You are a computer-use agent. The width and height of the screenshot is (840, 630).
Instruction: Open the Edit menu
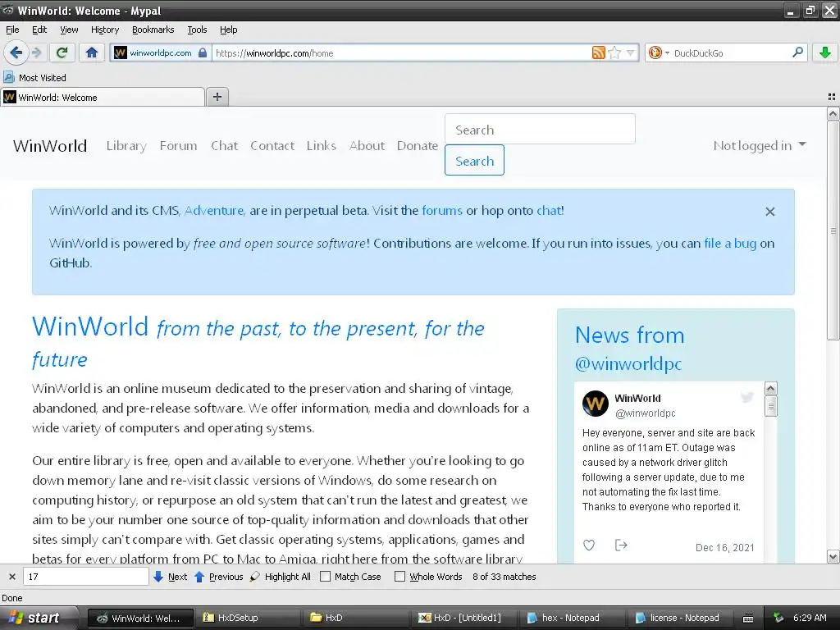tap(39, 30)
